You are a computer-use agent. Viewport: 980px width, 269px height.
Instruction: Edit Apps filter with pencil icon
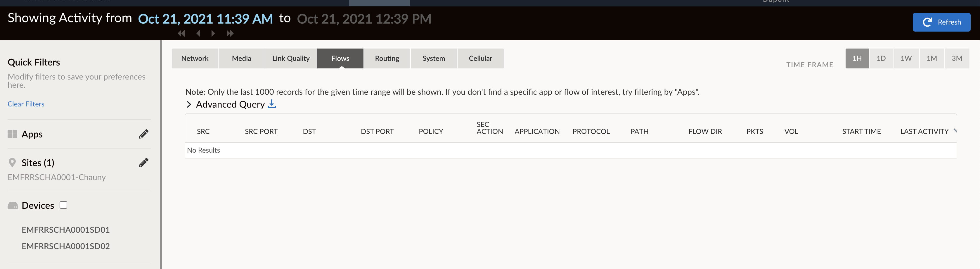[x=143, y=134]
